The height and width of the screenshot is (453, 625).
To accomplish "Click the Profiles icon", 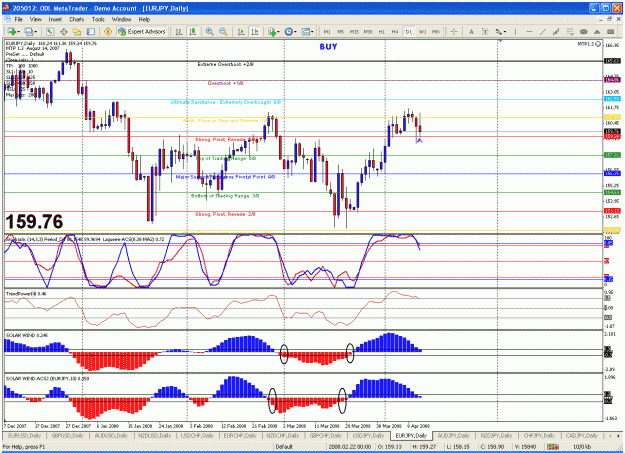I will coord(28,32).
